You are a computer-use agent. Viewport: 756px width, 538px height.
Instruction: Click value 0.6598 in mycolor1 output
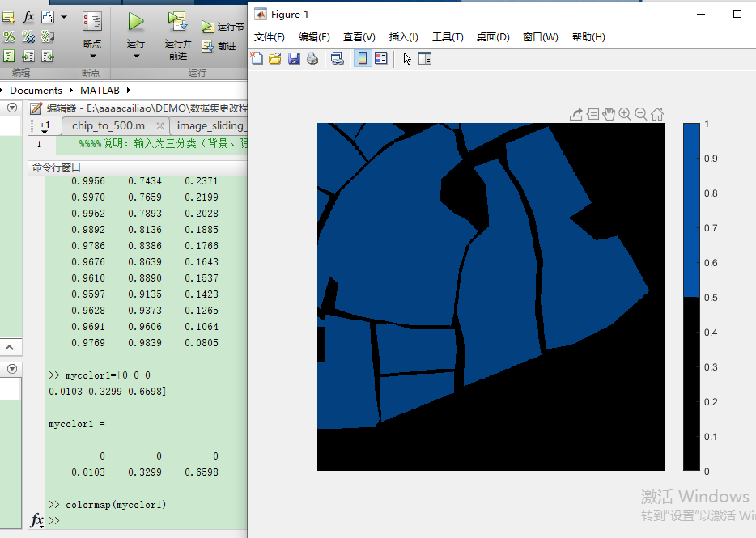pyautogui.click(x=202, y=472)
